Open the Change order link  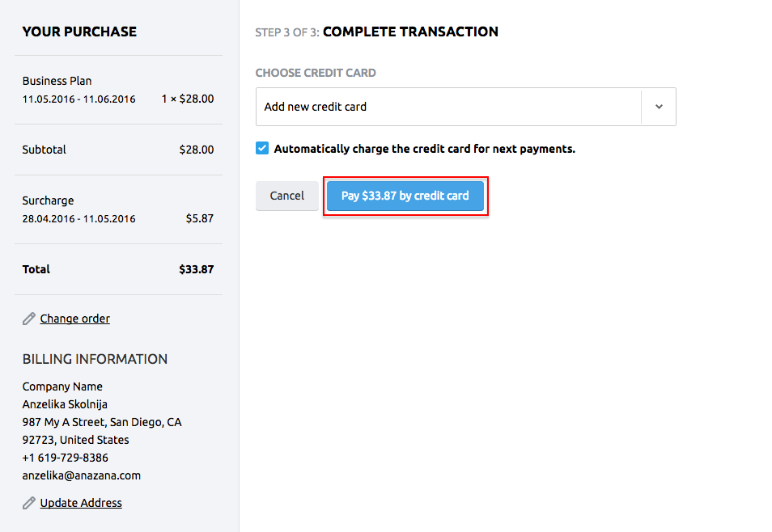[x=74, y=319]
